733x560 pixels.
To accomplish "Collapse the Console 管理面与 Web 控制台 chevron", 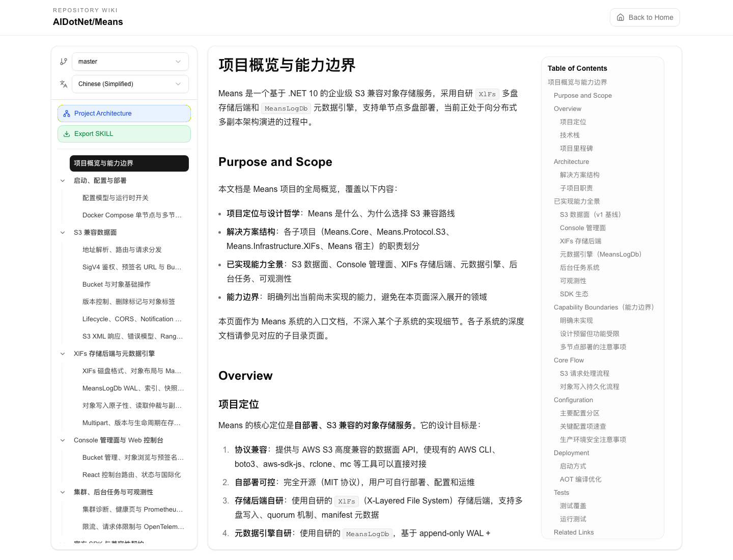I will coord(63,440).
